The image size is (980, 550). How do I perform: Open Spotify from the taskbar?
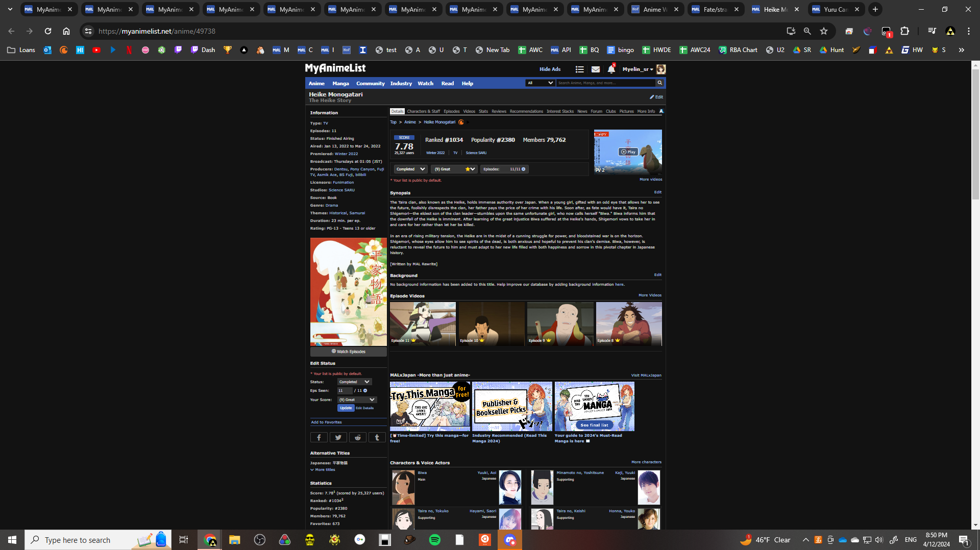click(435, 540)
